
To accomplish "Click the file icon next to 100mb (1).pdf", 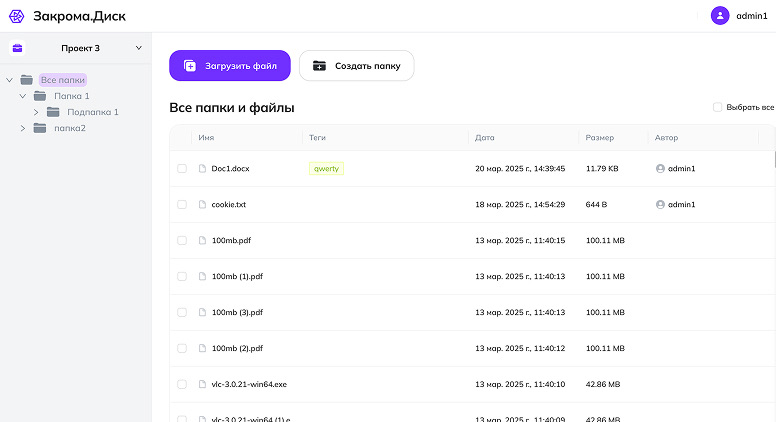I will pos(202,276).
